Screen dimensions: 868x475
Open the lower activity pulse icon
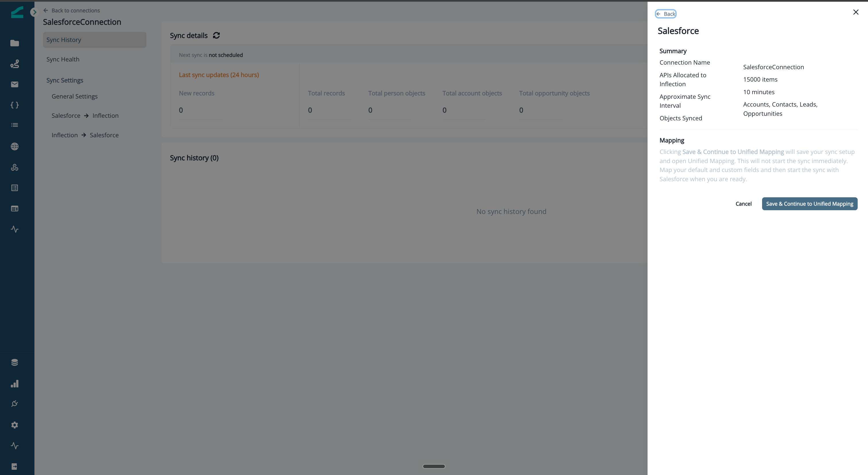point(14,446)
